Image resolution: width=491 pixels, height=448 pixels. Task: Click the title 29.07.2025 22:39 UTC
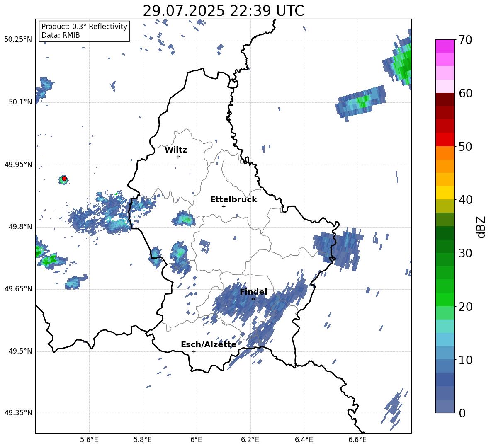coord(223,11)
